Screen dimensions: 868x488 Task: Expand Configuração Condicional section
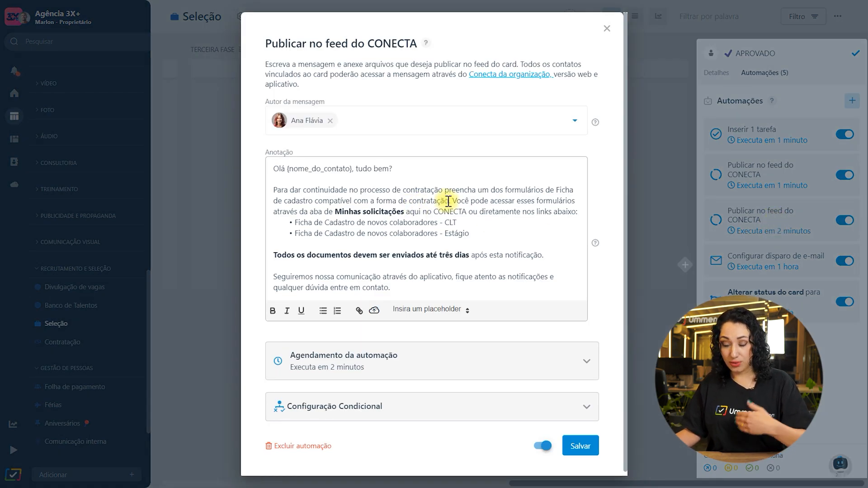point(432,407)
